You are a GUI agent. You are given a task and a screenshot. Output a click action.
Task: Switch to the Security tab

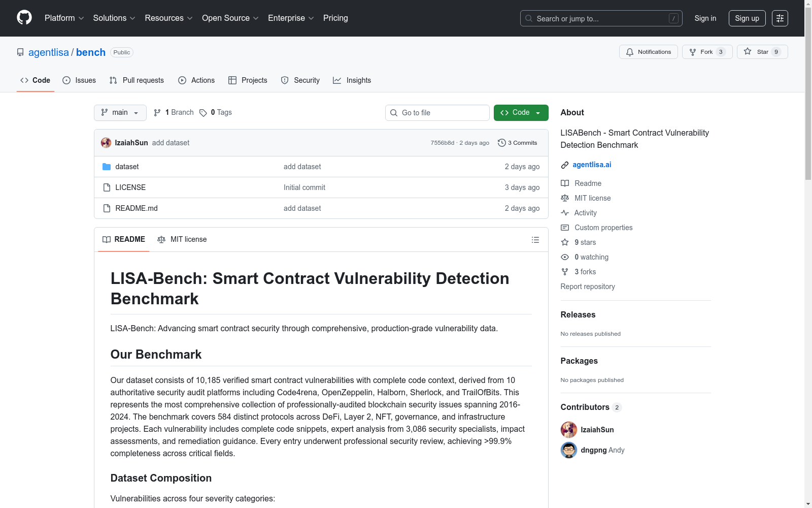(300, 80)
